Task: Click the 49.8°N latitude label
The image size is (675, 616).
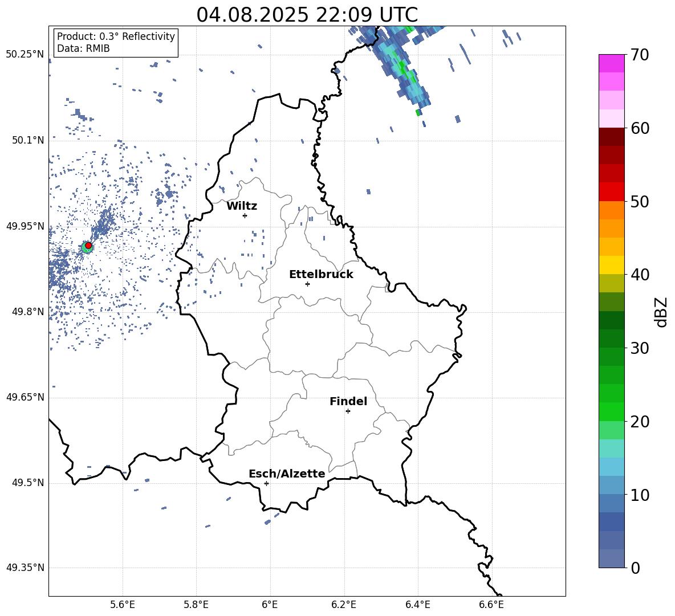Action: 28,312
